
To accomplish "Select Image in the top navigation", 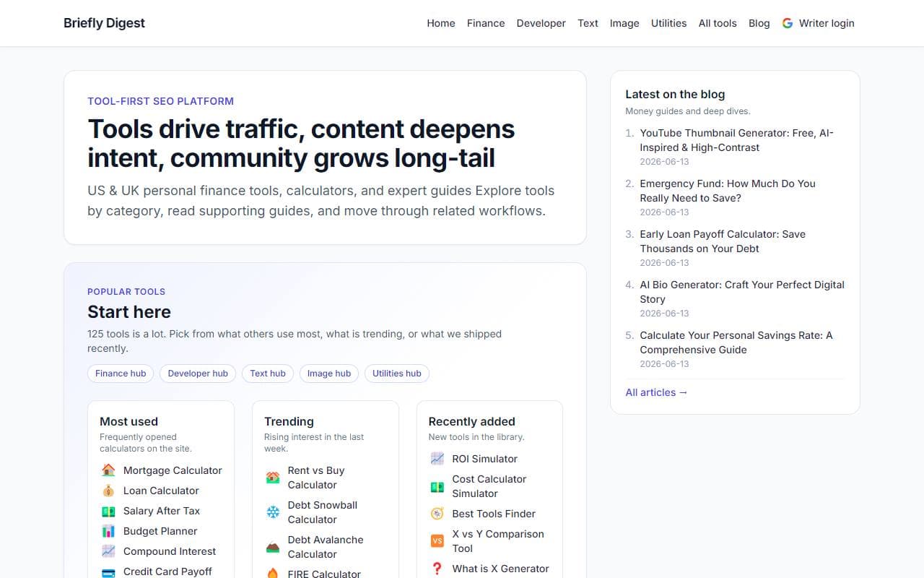I will (x=624, y=23).
